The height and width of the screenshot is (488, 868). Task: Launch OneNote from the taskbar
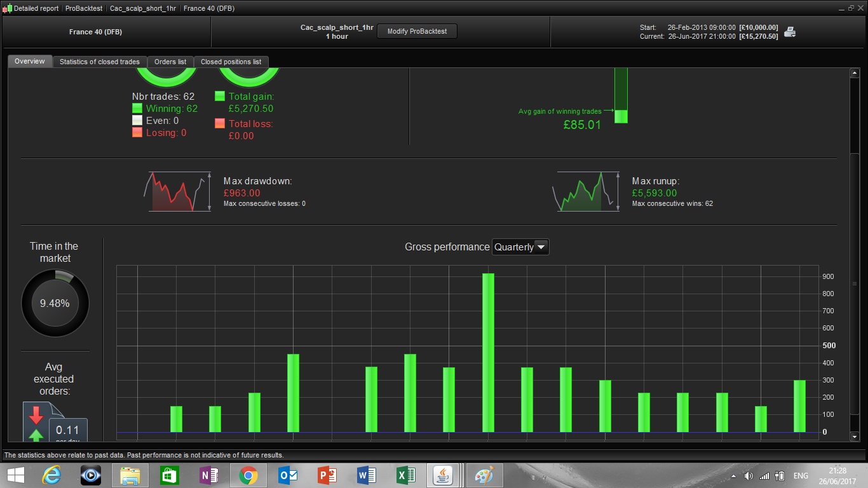click(209, 475)
